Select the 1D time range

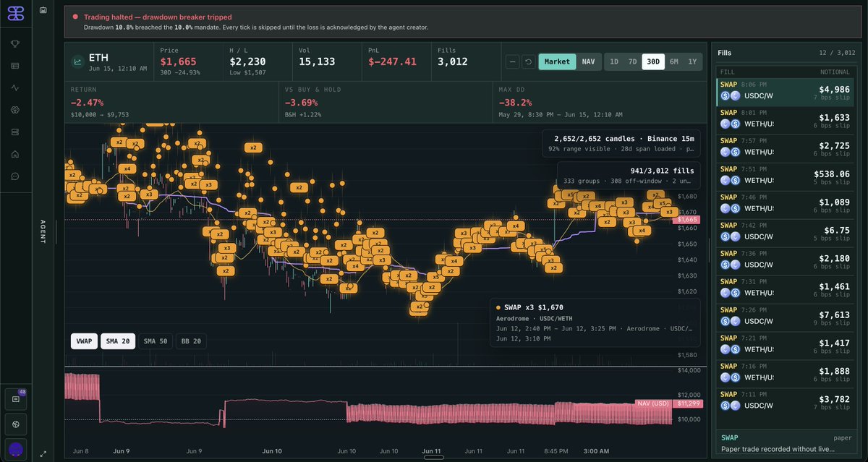click(614, 62)
